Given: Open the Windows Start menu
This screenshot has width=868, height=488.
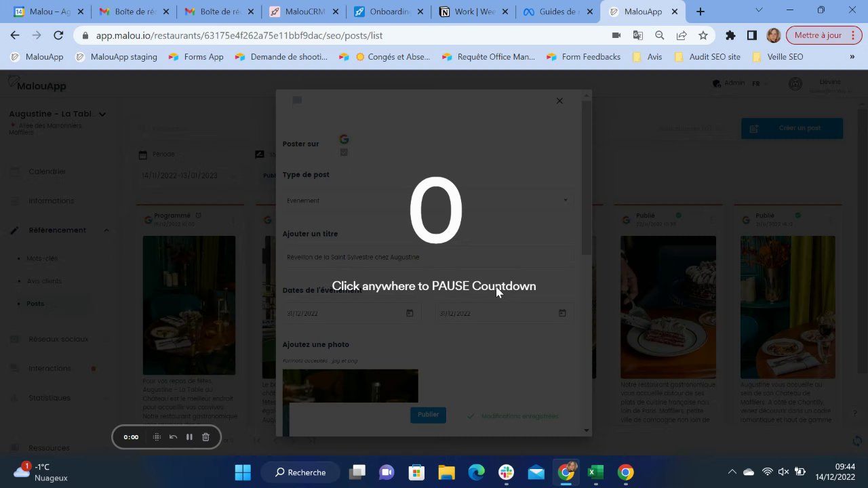Looking at the screenshot, I should coord(243,472).
